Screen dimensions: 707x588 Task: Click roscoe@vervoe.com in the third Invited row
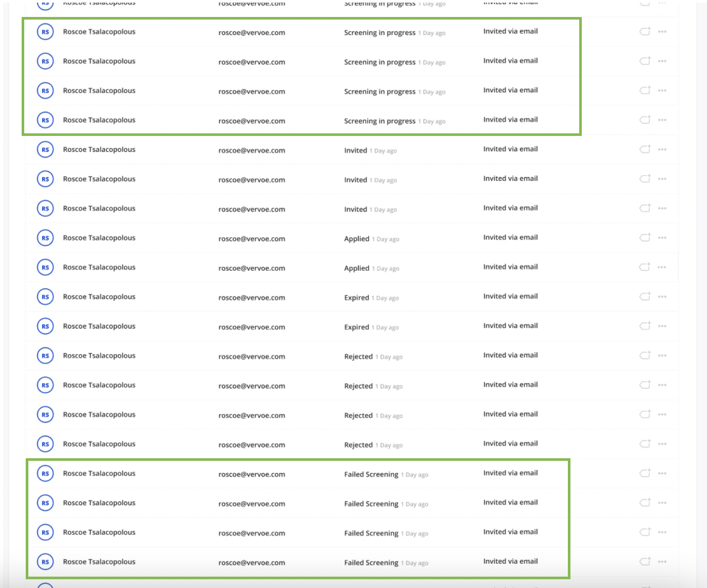tap(251, 209)
